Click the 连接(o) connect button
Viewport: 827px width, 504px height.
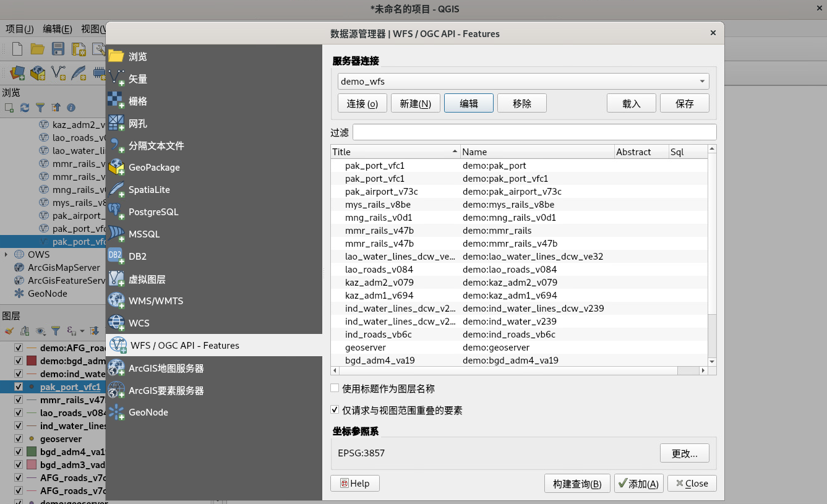click(362, 103)
